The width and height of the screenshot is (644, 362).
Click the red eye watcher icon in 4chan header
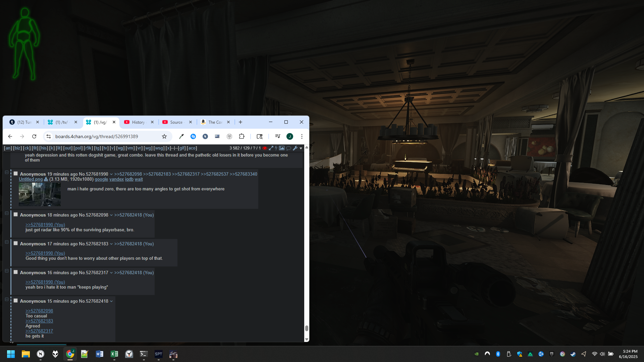click(x=265, y=148)
